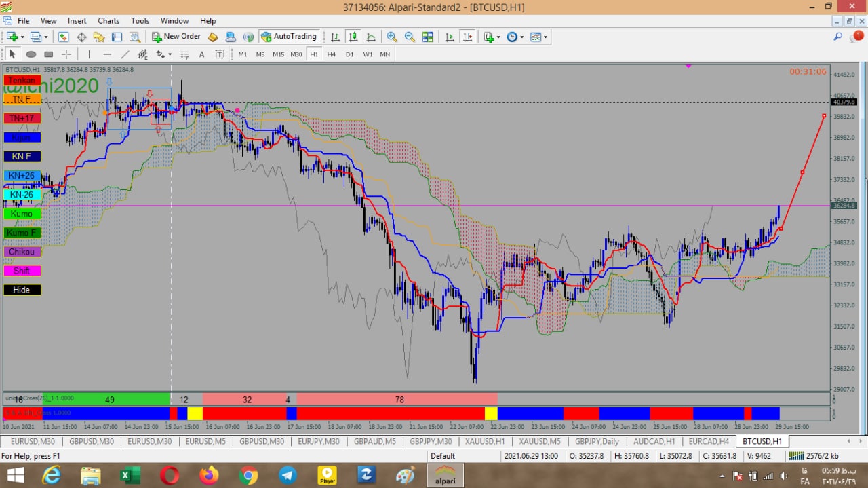868x488 pixels.
Task: Click the green Kumo button
Action: (x=22, y=214)
